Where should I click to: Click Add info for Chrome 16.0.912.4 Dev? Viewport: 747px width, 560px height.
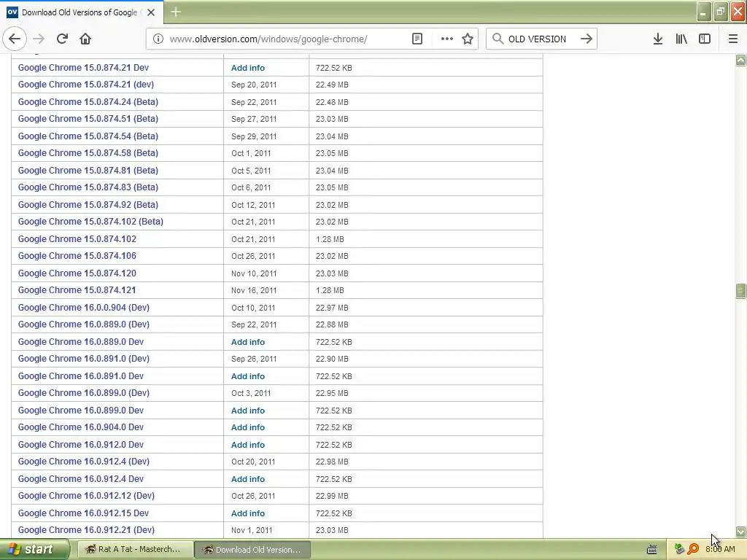coord(248,479)
